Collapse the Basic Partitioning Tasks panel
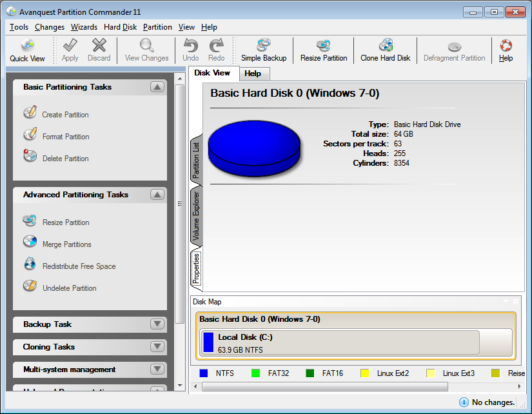 point(157,87)
